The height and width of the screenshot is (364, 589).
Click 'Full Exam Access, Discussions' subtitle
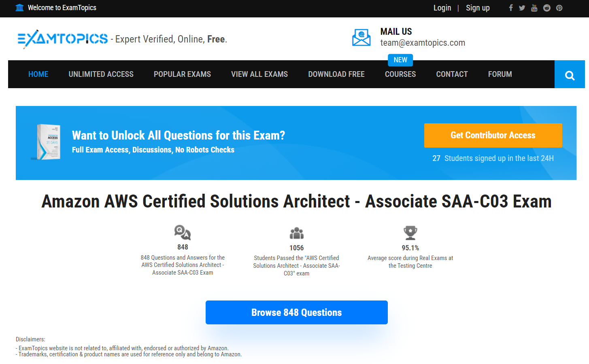(x=153, y=150)
